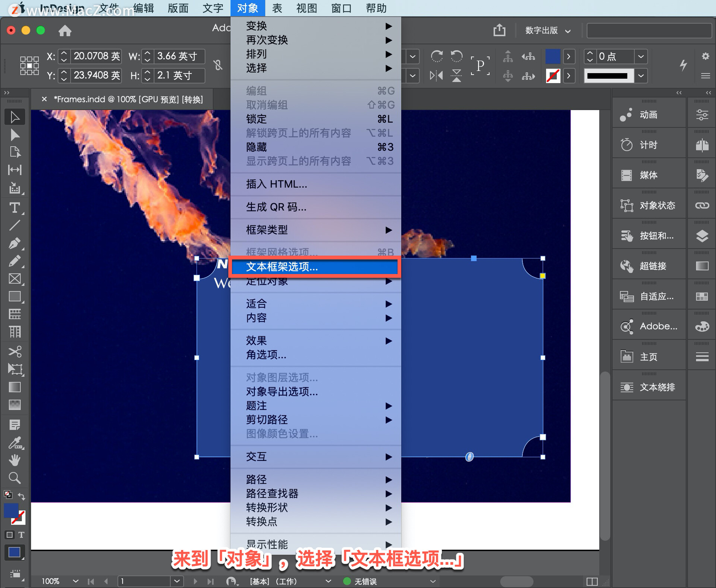The height and width of the screenshot is (588, 716).
Task: Open the 无错误 preflight menu arrow
Action: coord(433,581)
